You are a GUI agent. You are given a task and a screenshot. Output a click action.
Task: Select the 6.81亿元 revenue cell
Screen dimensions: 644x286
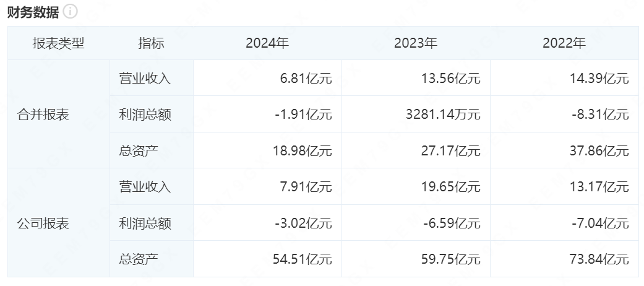(x=307, y=79)
